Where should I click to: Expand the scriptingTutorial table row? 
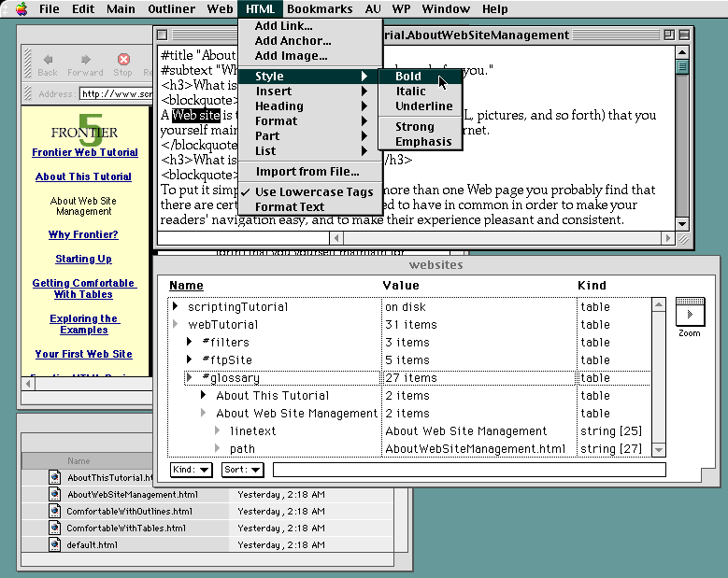pyautogui.click(x=177, y=307)
